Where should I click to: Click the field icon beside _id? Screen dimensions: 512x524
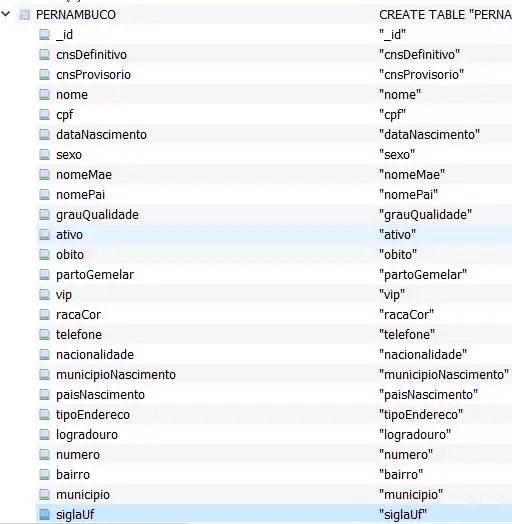tap(44, 34)
